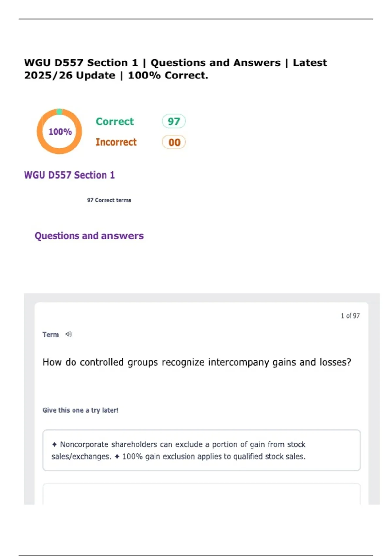Click 'Give this one a try later!'
The height and width of the screenshot is (556, 392).
coord(80,410)
